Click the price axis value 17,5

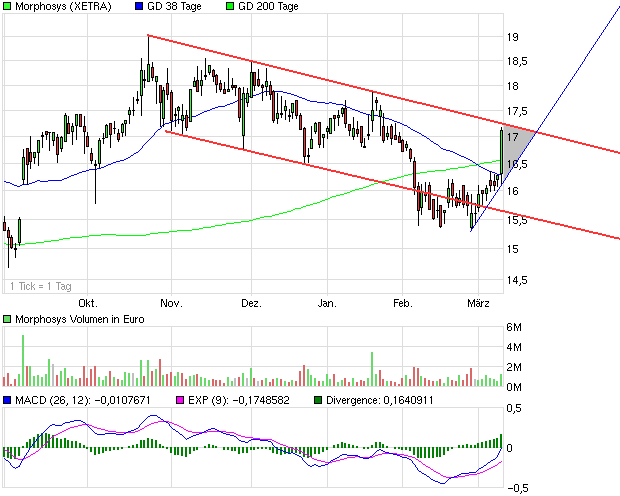[517, 111]
